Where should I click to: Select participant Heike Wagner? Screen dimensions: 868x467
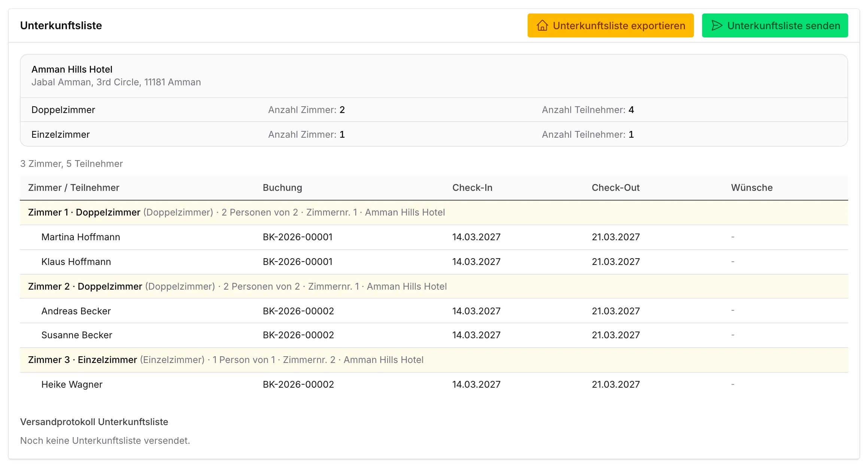click(x=72, y=384)
